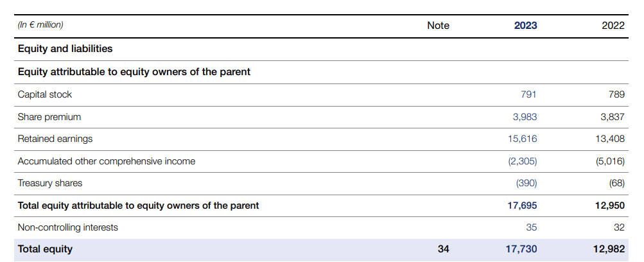Click the bold 17,695 total value
The width and height of the screenshot is (644, 262).
point(522,205)
